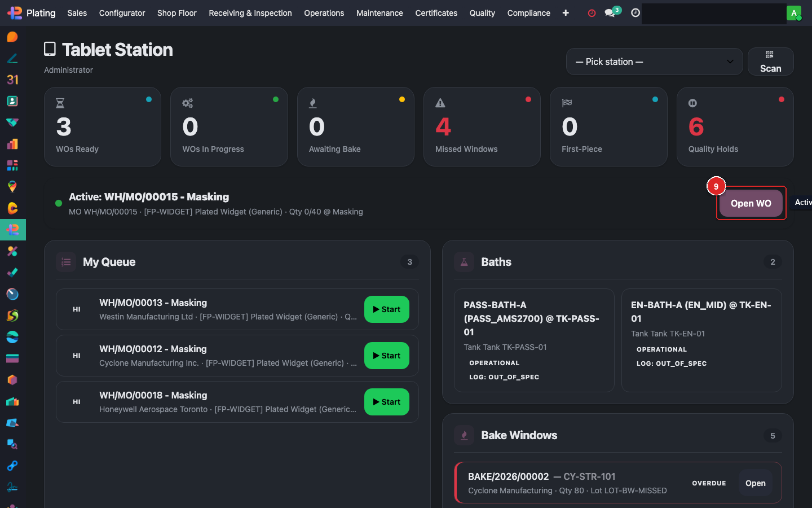Click the plus icon after Compliance menu
Screen dimensions: 812x508
click(x=566, y=12)
